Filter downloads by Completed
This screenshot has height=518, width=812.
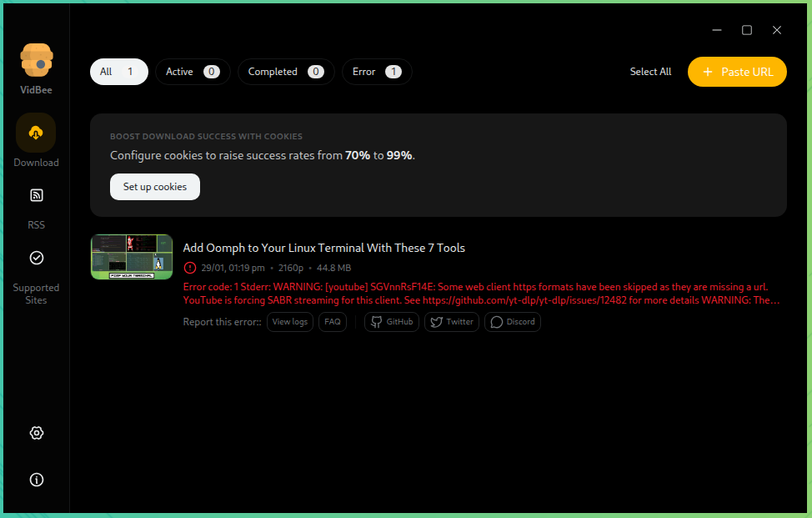(x=286, y=72)
